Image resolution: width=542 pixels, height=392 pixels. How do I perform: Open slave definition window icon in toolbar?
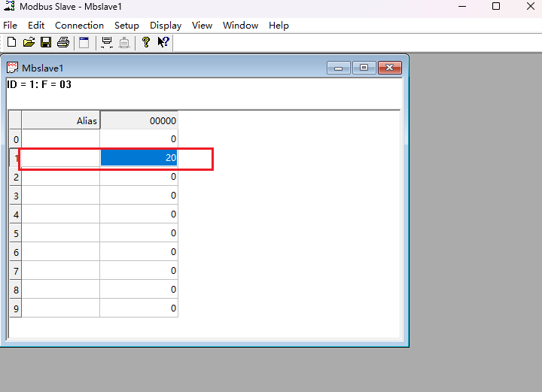84,43
